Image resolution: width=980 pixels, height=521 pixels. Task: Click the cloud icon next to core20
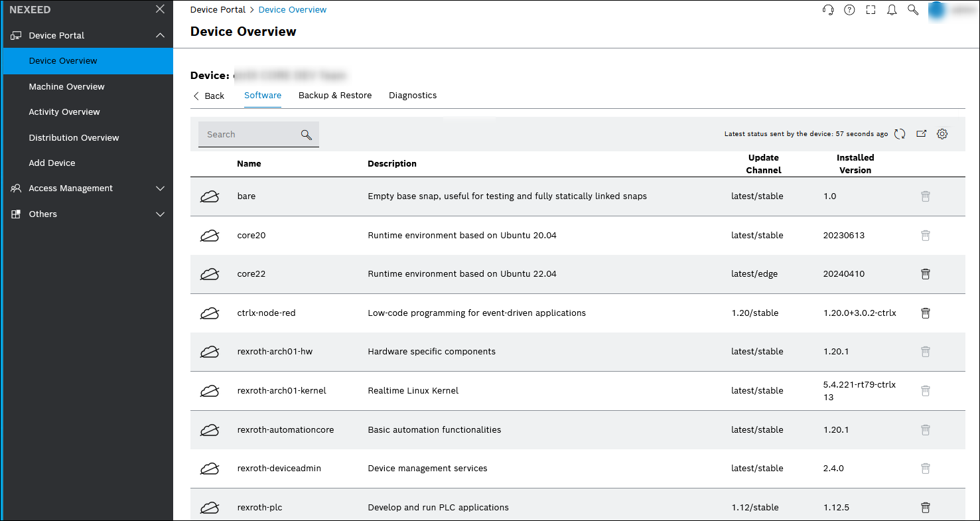point(210,235)
